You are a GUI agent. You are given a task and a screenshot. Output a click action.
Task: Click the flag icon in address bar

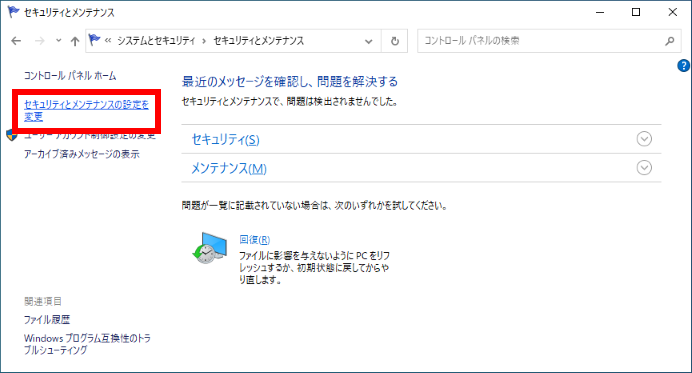click(x=94, y=40)
